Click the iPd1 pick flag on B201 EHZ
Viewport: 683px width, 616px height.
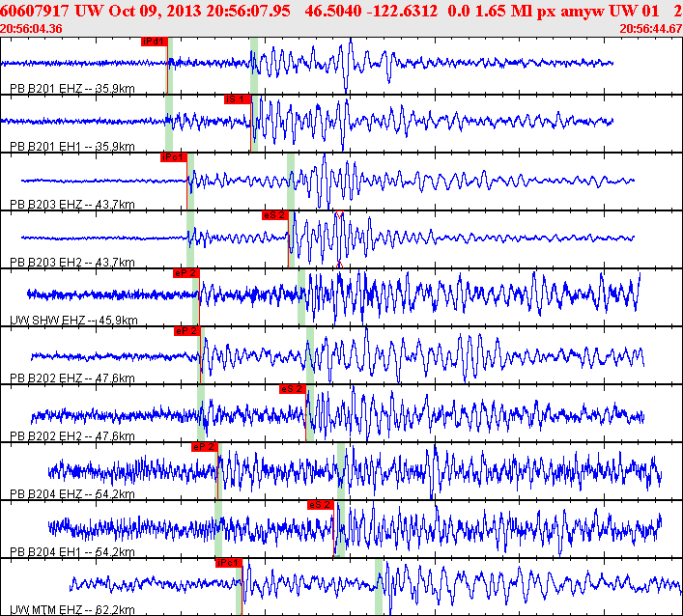pyautogui.click(x=155, y=42)
